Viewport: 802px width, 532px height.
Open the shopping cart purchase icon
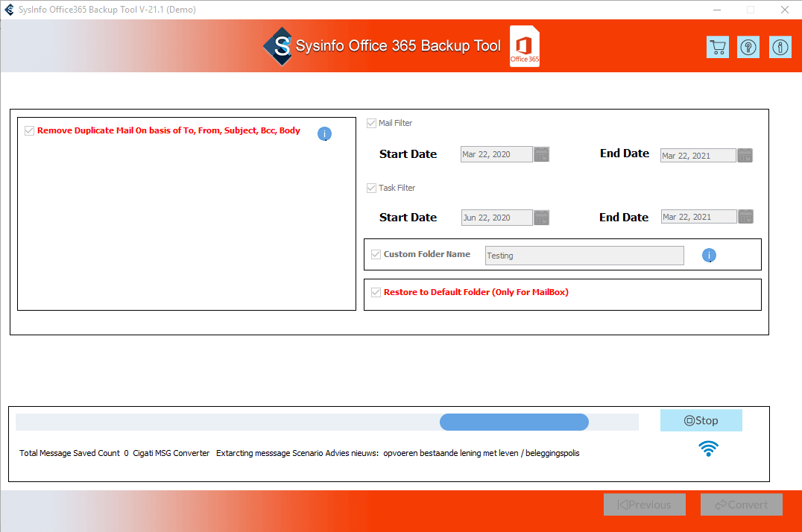(x=718, y=48)
